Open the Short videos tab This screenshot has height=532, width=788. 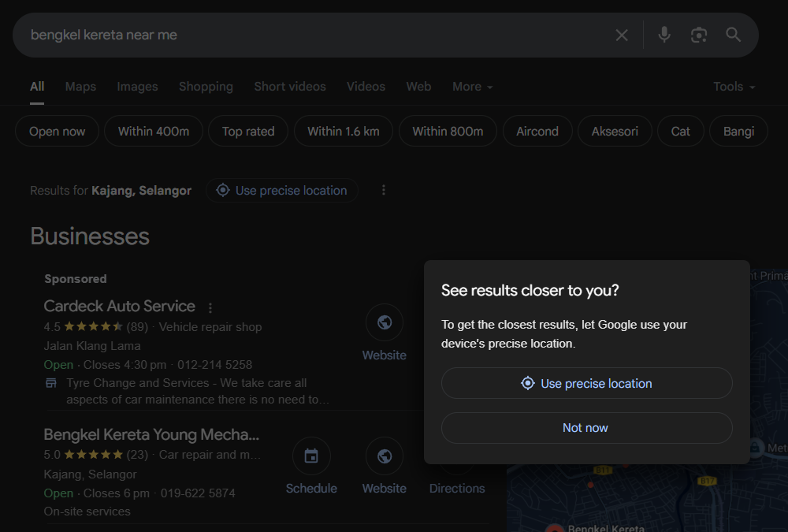[290, 87]
